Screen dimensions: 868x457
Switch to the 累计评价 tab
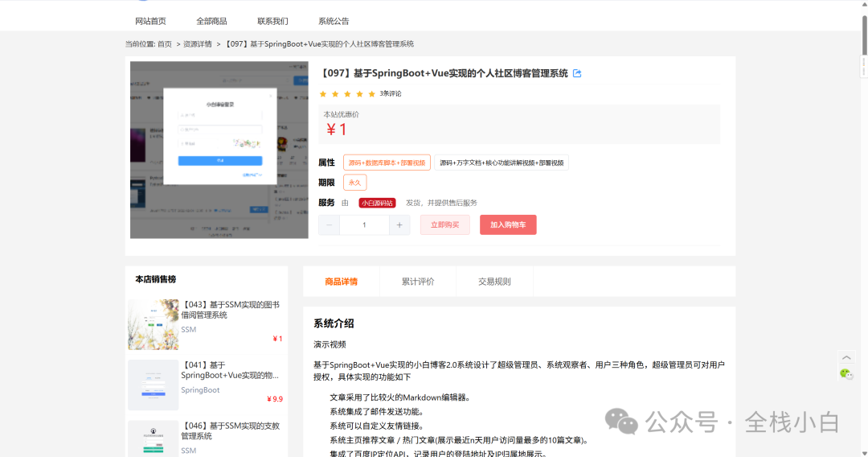(x=418, y=282)
